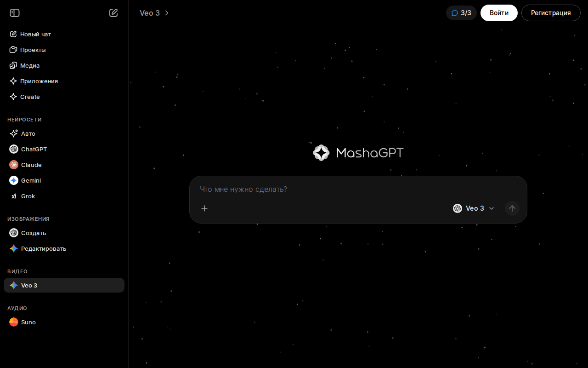The height and width of the screenshot is (368, 588).
Task: Click the Редактировать colorful star icon
Action: point(14,248)
